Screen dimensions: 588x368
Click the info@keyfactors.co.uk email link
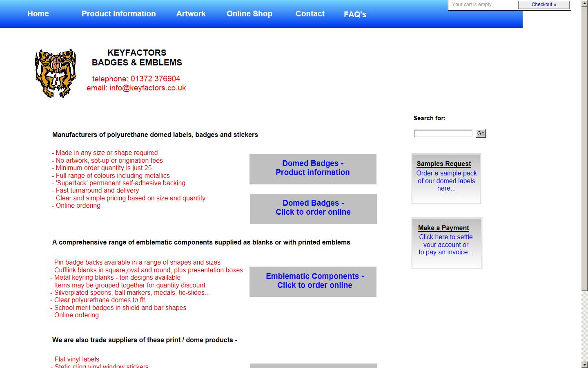click(147, 88)
